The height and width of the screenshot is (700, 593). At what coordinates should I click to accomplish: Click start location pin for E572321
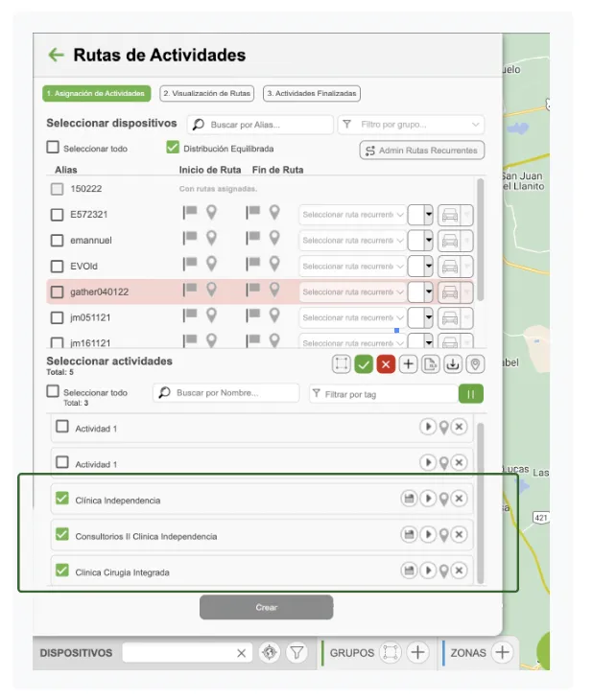(x=211, y=212)
